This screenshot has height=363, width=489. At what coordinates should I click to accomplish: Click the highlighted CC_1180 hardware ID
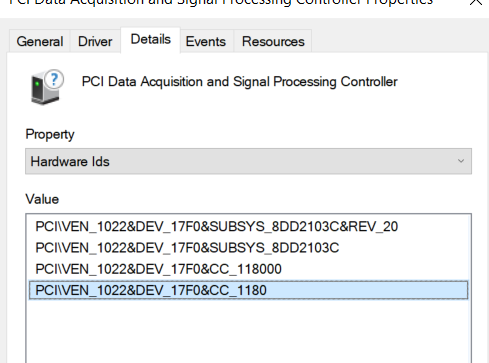(x=248, y=290)
